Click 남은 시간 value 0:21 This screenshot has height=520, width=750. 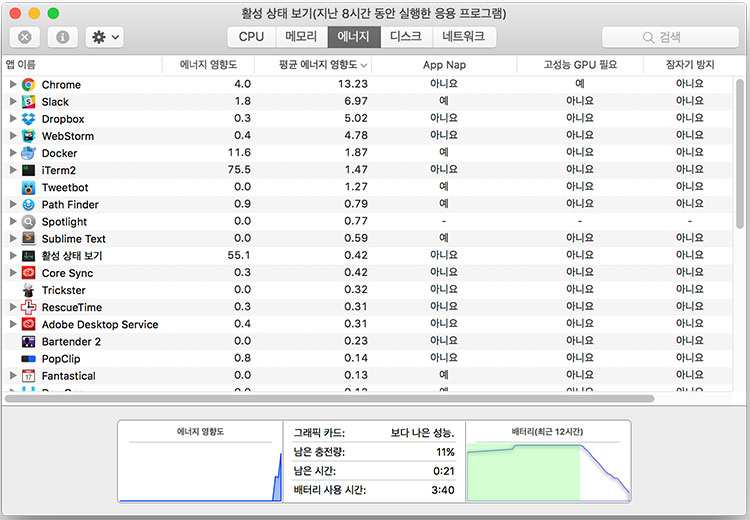coord(444,471)
